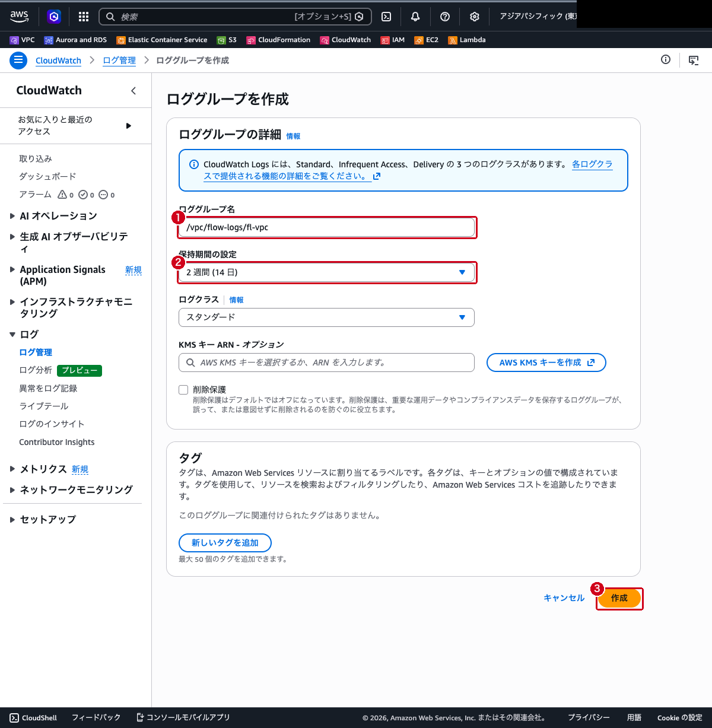Click 情報 link next to ログクラス

(236, 300)
